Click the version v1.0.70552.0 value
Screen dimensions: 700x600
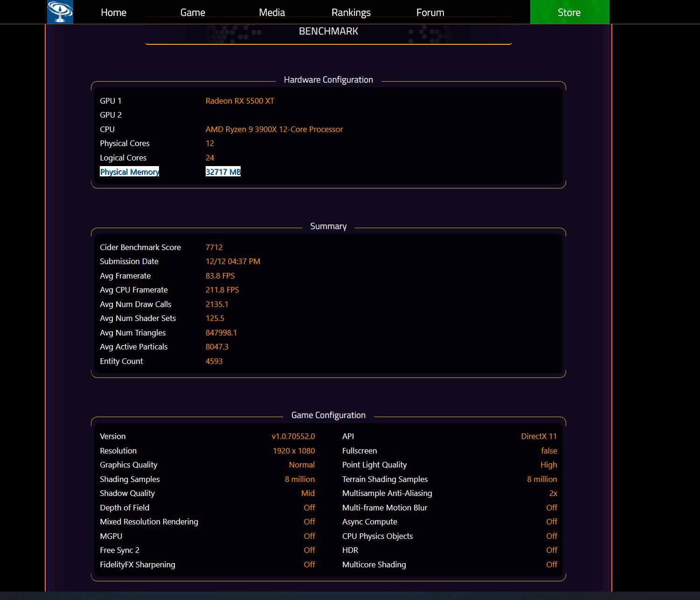[293, 436]
